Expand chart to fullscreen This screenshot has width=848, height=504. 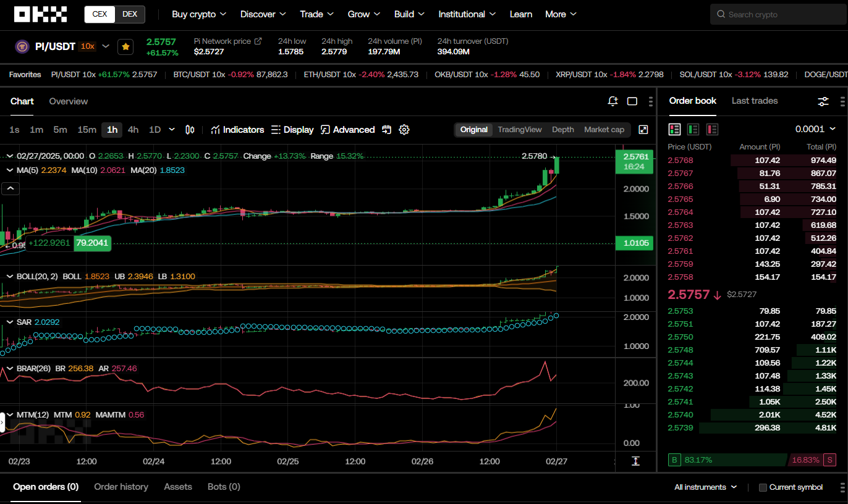click(643, 130)
